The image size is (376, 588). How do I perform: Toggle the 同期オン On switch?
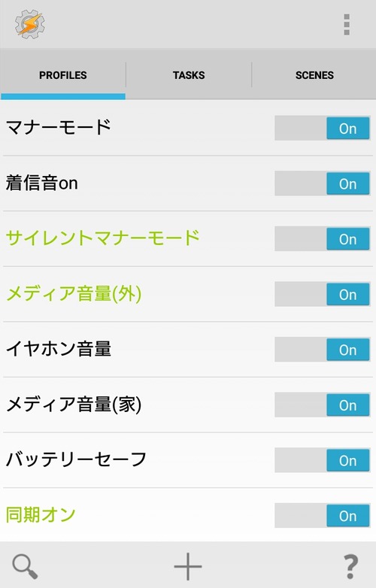(x=323, y=515)
